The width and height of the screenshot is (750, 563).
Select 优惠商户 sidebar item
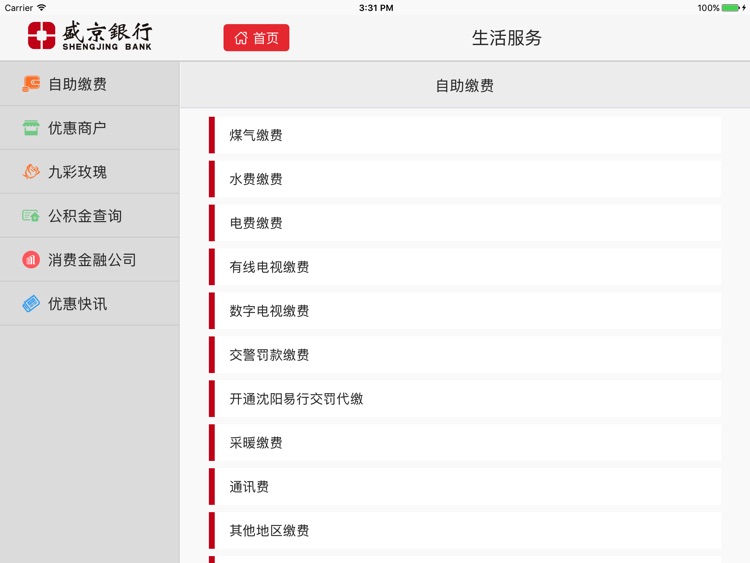pyautogui.click(x=89, y=128)
